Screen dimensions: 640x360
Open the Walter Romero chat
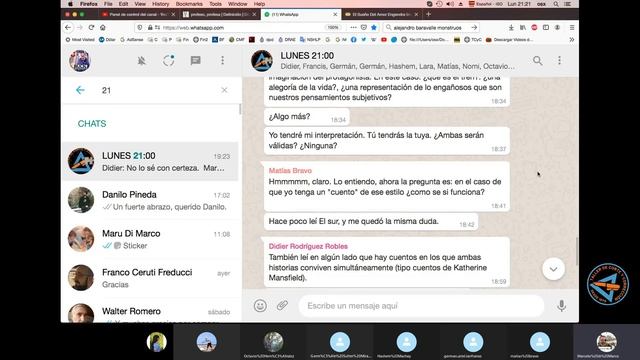click(149, 311)
